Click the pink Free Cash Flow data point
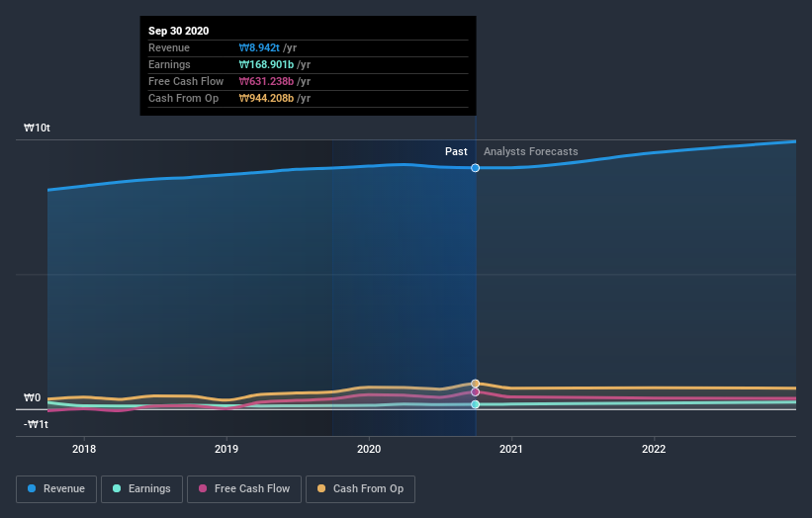 pyautogui.click(x=475, y=392)
